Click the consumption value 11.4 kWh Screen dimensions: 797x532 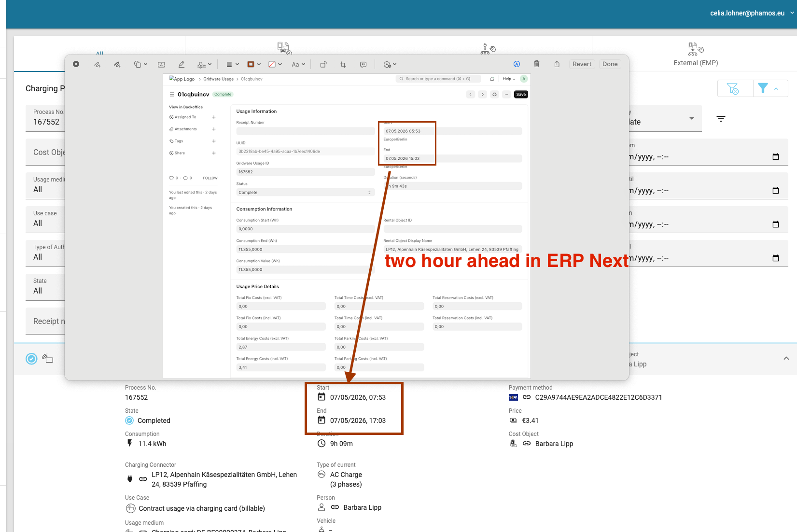(x=152, y=444)
